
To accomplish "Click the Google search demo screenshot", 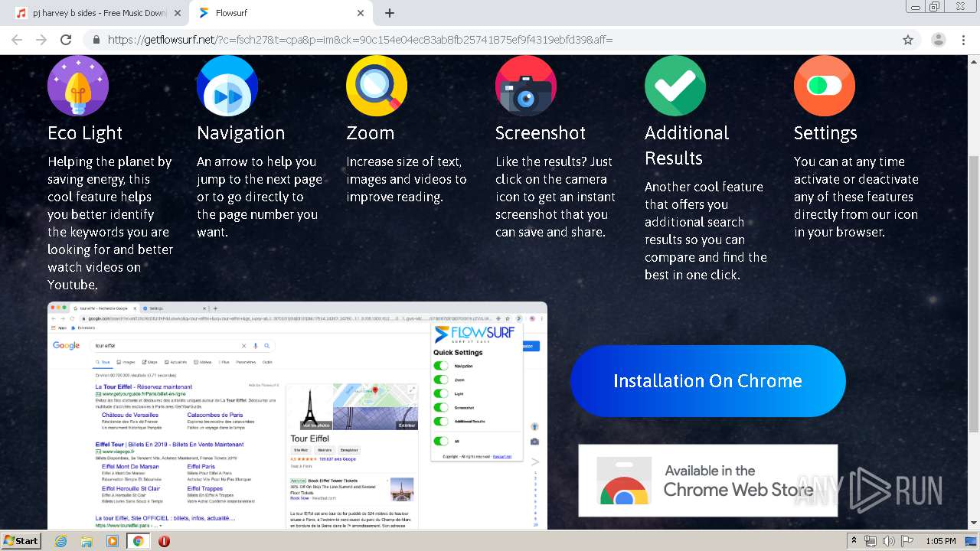I will coord(297,416).
